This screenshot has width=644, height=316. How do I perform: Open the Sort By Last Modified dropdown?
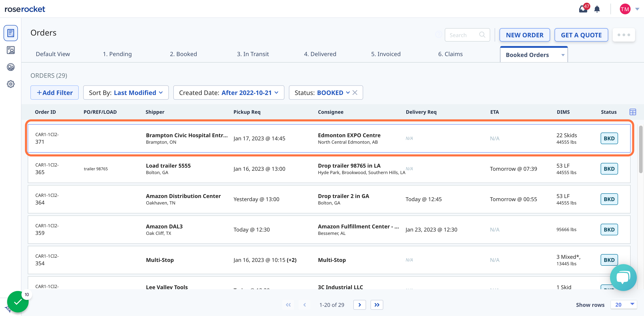(x=126, y=93)
